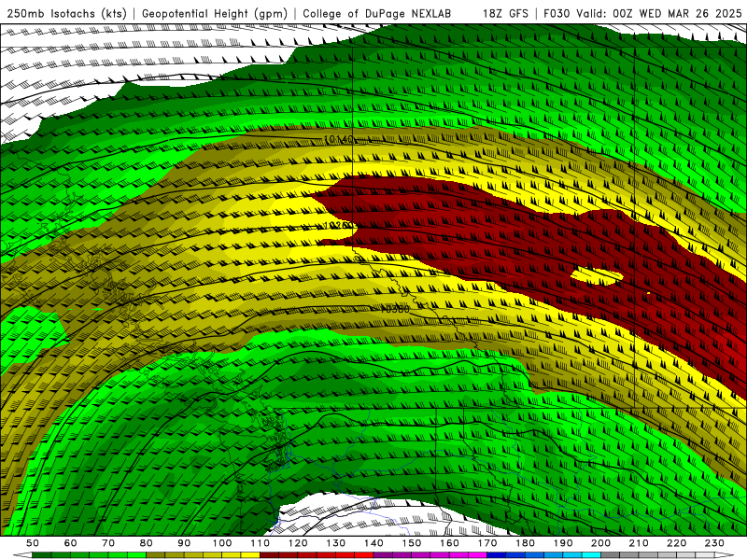The height and width of the screenshot is (560, 747).
Task: Click the 180 label on the color scale
Action: (525, 543)
